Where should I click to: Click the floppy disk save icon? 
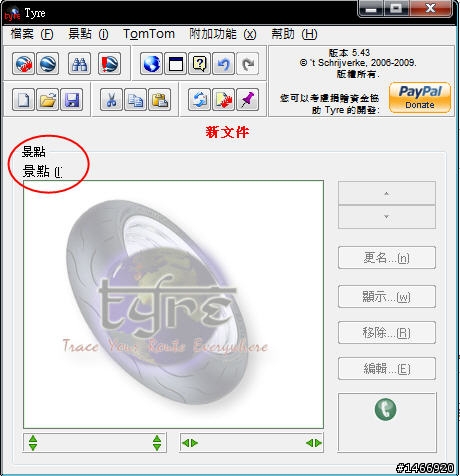pyautogui.click(x=72, y=99)
